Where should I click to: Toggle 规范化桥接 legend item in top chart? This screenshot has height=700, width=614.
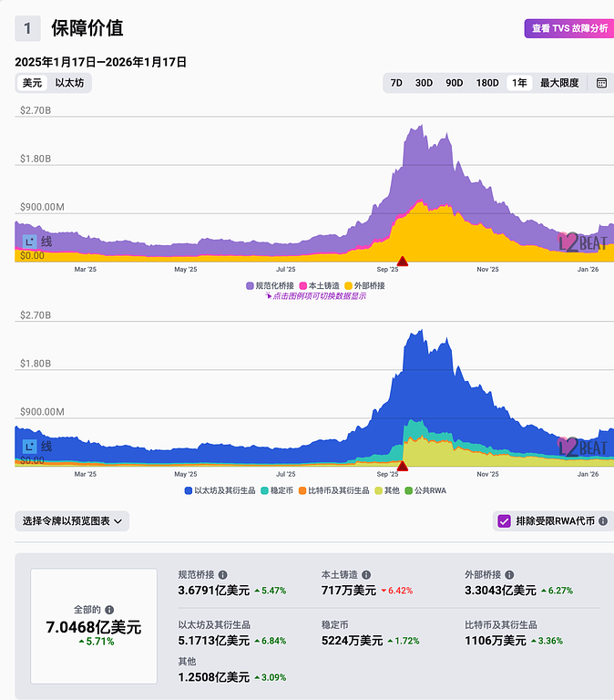270,285
